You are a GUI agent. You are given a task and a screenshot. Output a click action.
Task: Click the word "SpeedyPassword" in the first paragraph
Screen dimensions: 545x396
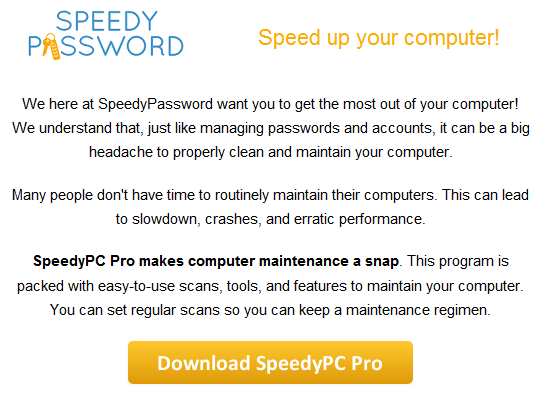point(155,104)
